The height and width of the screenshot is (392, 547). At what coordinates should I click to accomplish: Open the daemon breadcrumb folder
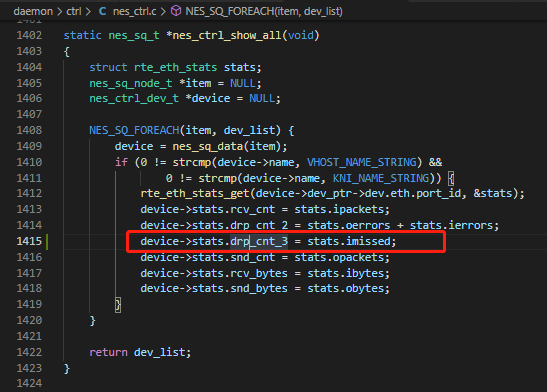pyautogui.click(x=33, y=12)
